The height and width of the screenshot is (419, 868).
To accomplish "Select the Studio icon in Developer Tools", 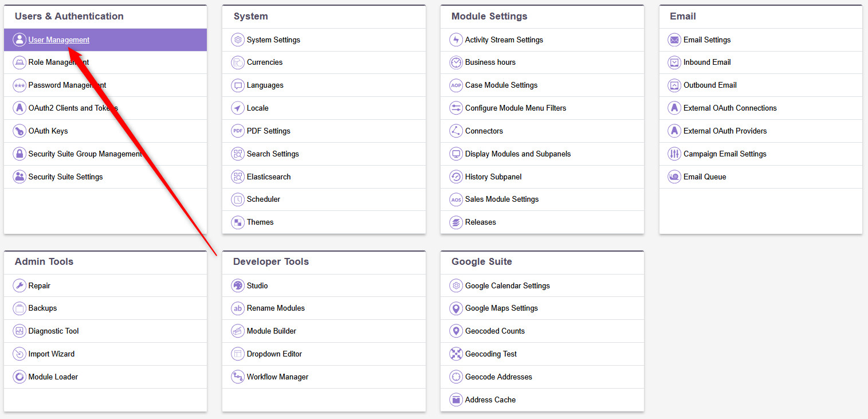I will click(238, 285).
